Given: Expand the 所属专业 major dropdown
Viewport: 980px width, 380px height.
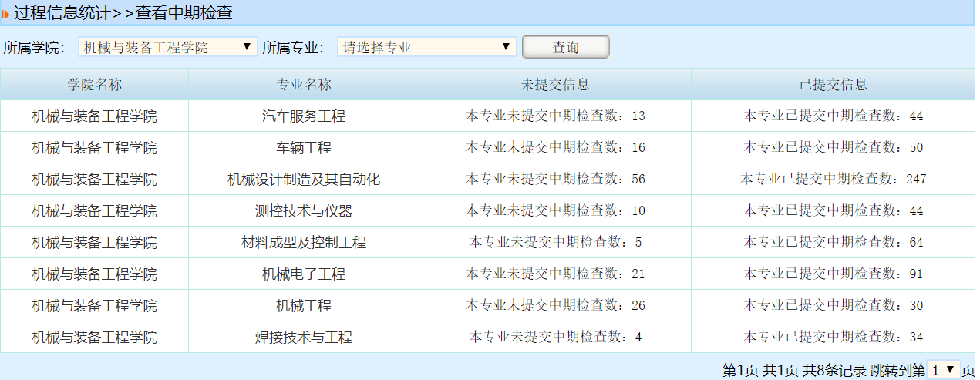Looking at the screenshot, I should [426, 47].
